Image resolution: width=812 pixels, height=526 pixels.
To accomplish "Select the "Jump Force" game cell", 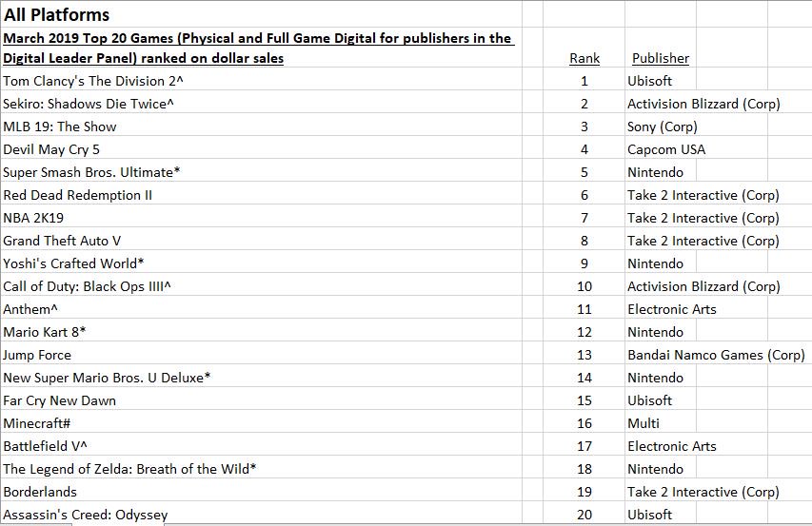I will [37, 355].
